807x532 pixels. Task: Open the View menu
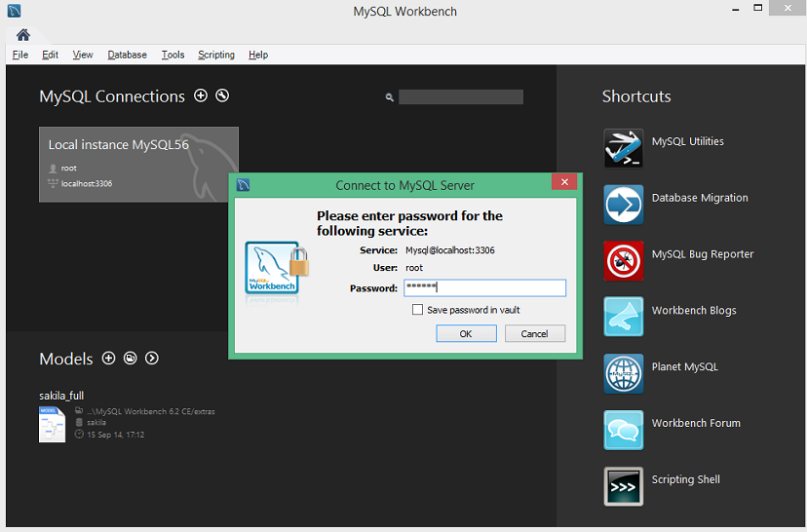pos(82,55)
